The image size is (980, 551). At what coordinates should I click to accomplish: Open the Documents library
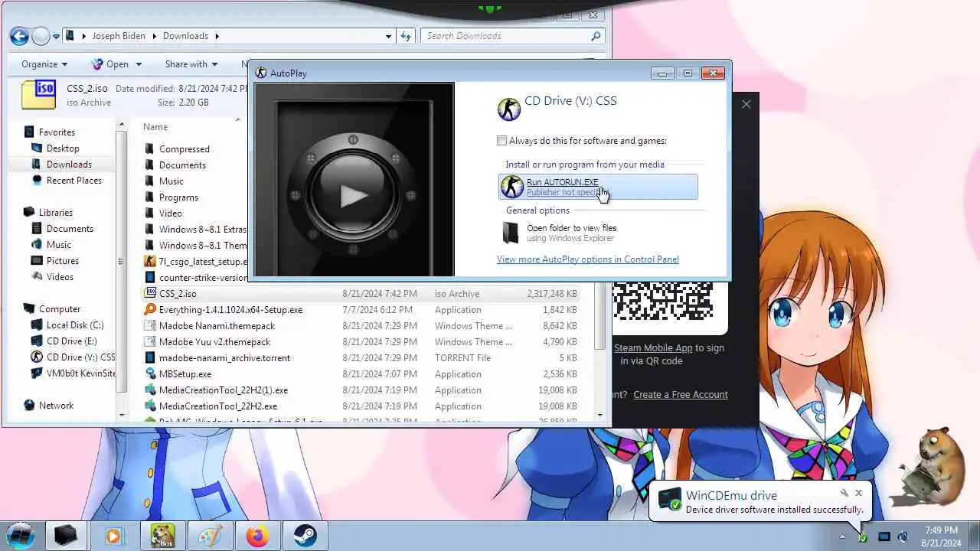[x=70, y=229]
